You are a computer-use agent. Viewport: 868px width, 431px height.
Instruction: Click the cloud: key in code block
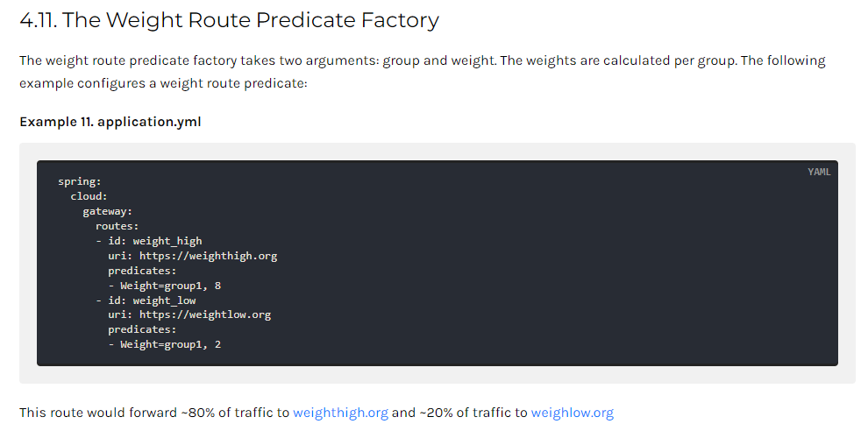[x=89, y=196]
